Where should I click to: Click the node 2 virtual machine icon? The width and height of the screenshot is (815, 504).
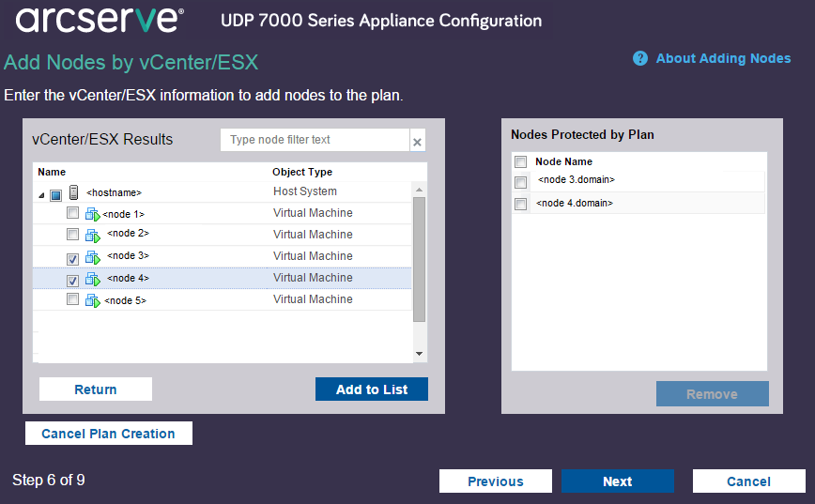93,236
